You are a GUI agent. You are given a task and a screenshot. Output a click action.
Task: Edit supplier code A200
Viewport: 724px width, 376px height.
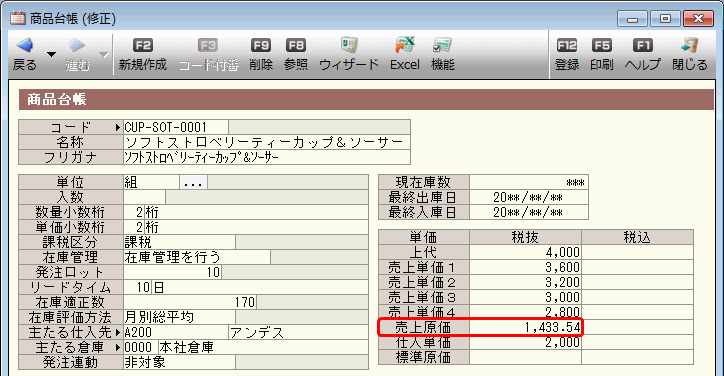pos(175,332)
